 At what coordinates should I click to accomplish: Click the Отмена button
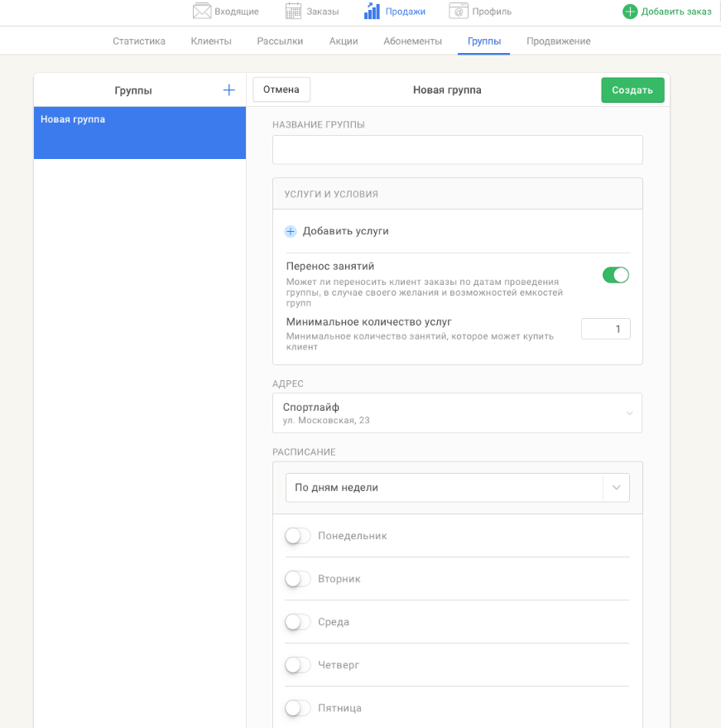click(281, 89)
